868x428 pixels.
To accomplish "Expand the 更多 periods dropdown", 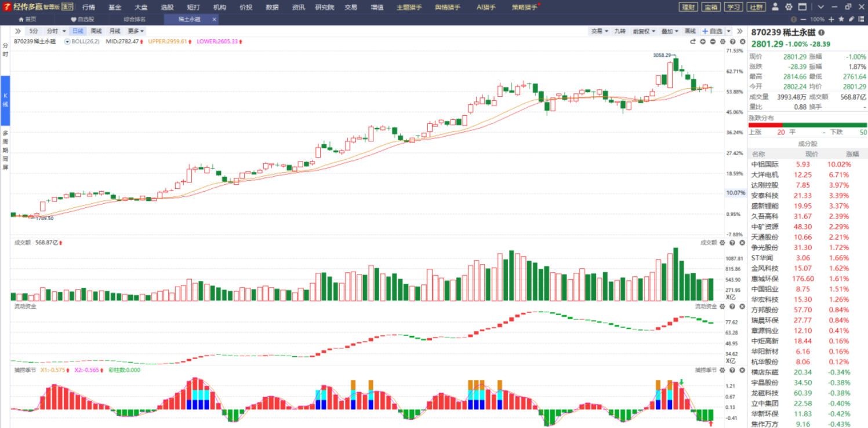I will pos(136,31).
